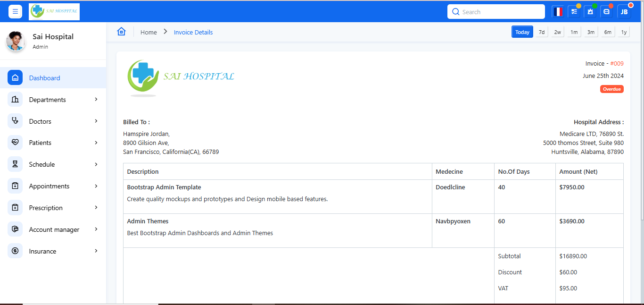
Task: Open the chat messages icon
Action: (607, 12)
